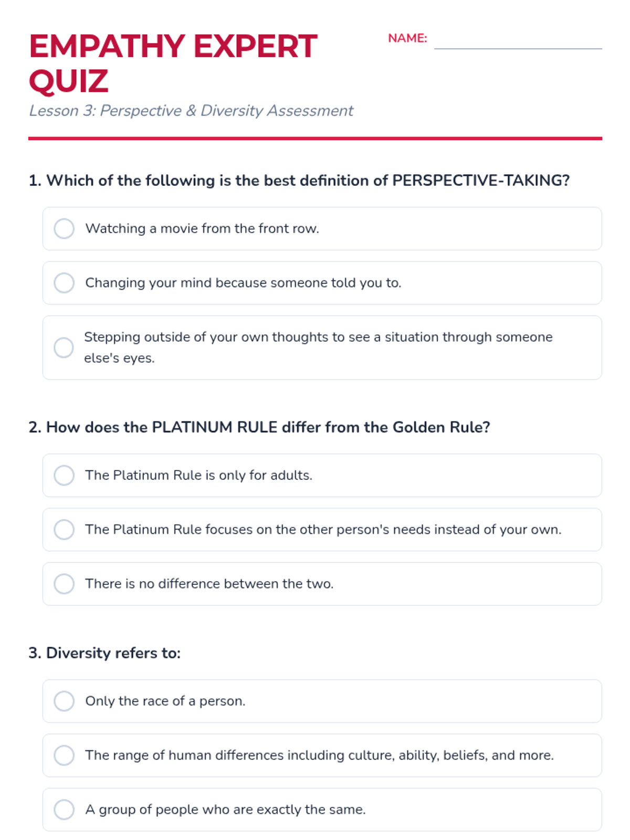Click the answer card 'Watching a movie from the front row.'

[x=322, y=228]
